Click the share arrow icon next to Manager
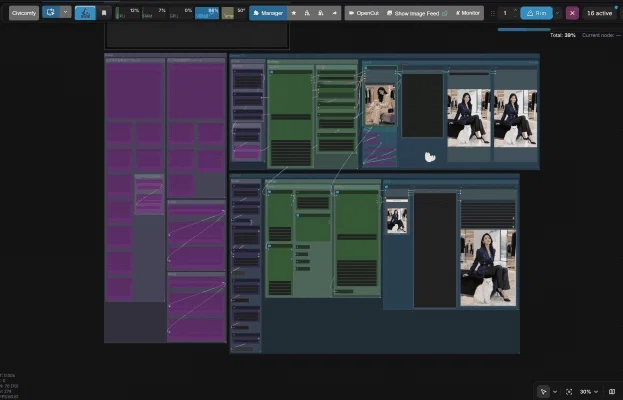The image size is (623, 400). [334, 13]
